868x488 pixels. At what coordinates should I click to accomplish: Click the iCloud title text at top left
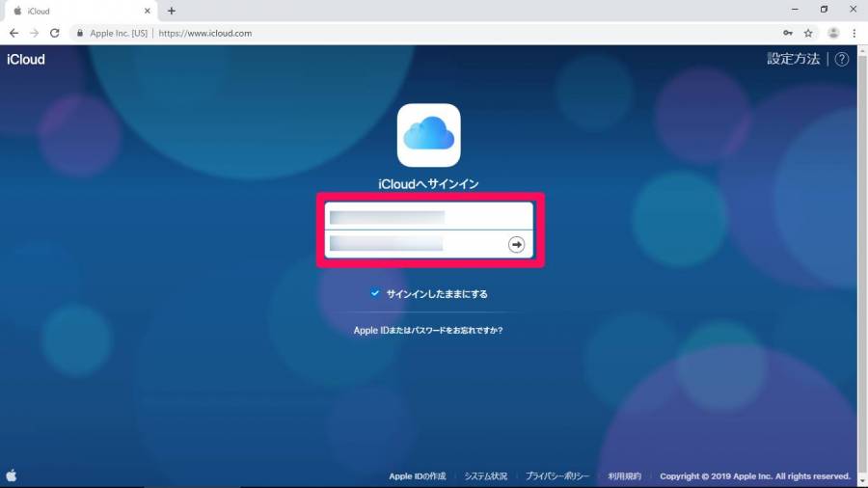tap(26, 59)
